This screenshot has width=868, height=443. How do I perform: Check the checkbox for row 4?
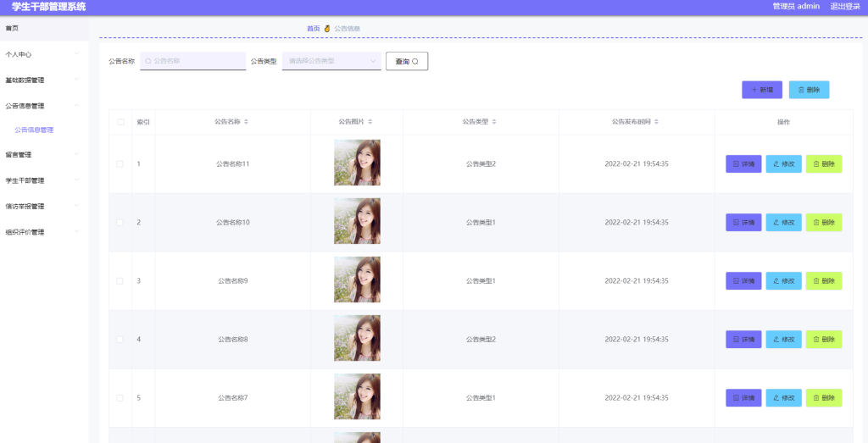pos(120,340)
